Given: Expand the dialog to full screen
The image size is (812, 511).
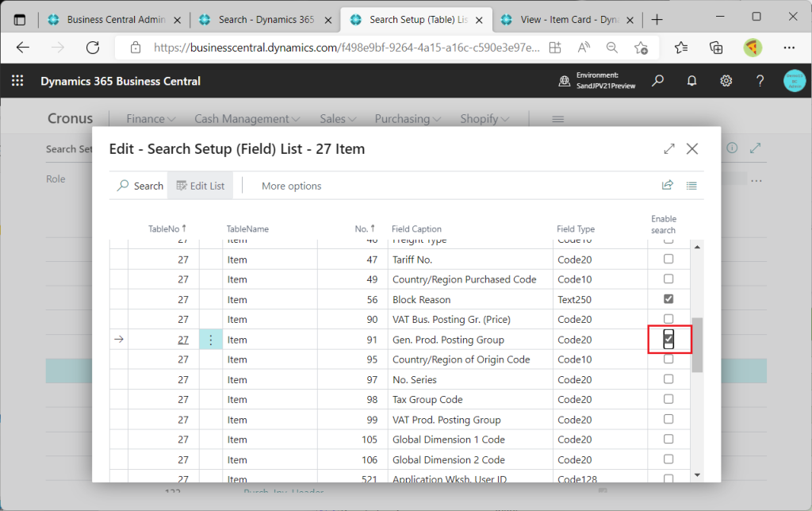Looking at the screenshot, I should tap(669, 148).
